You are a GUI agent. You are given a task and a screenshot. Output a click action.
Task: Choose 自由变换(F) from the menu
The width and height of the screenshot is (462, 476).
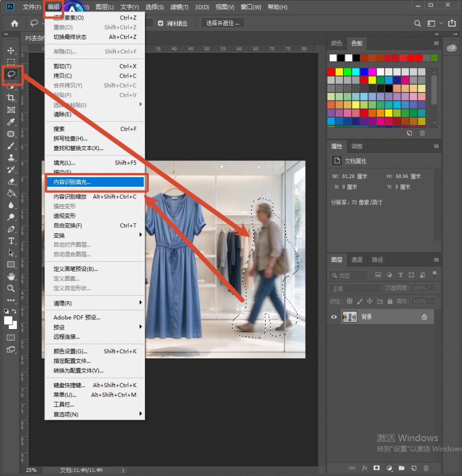[x=94, y=225]
